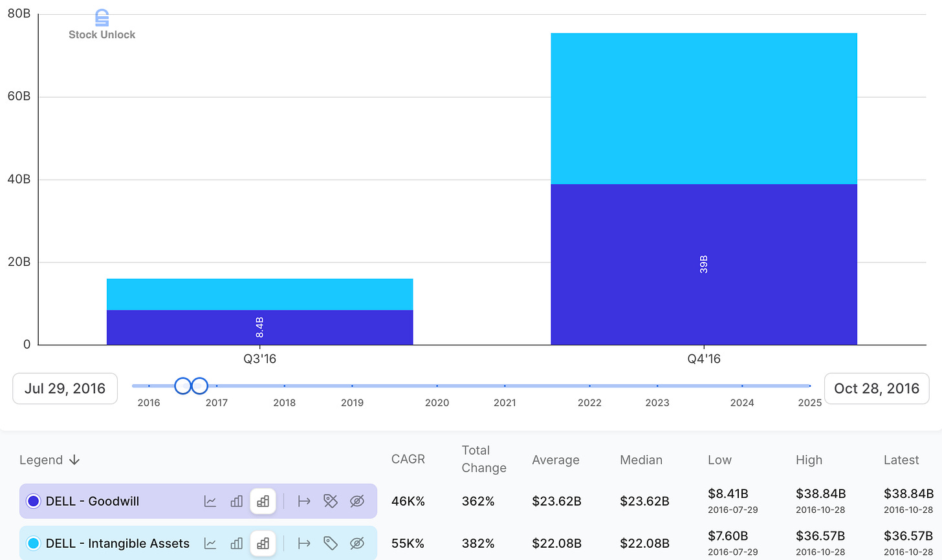
Task: Click the 2023 mark on the timeline
Action: [x=657, y=402]
